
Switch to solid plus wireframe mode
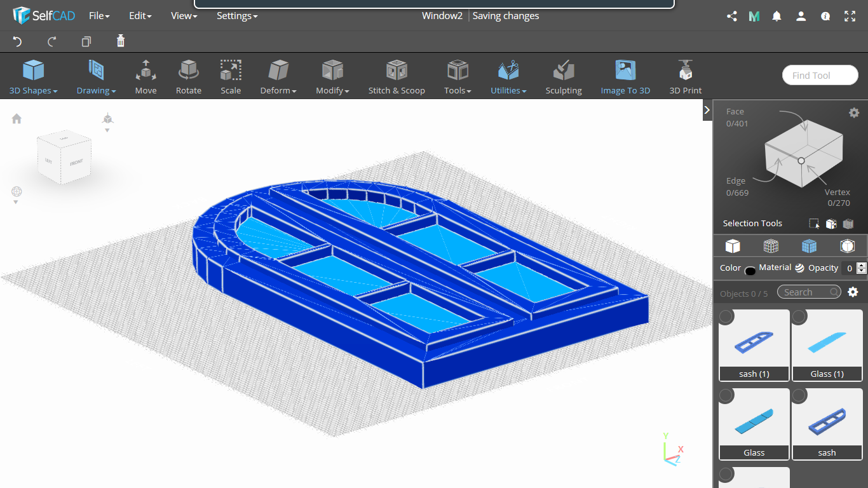pos(809,246)
